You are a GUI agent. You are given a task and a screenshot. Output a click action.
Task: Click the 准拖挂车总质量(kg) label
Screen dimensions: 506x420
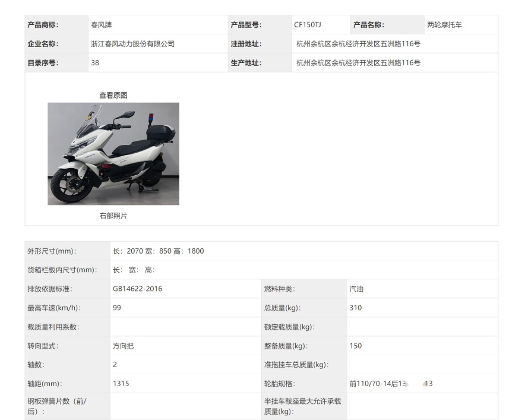(296, 365)
